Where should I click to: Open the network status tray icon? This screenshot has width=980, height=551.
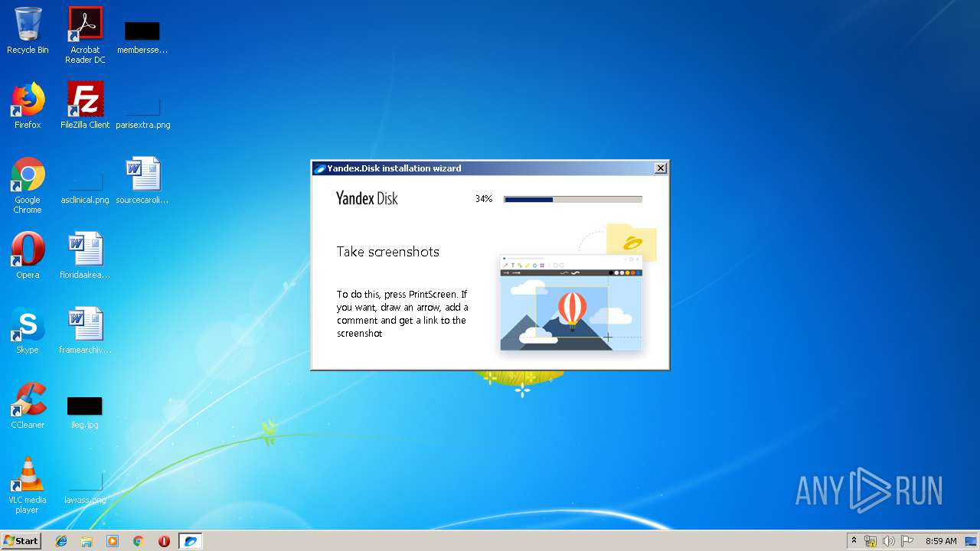click(871, 541)
